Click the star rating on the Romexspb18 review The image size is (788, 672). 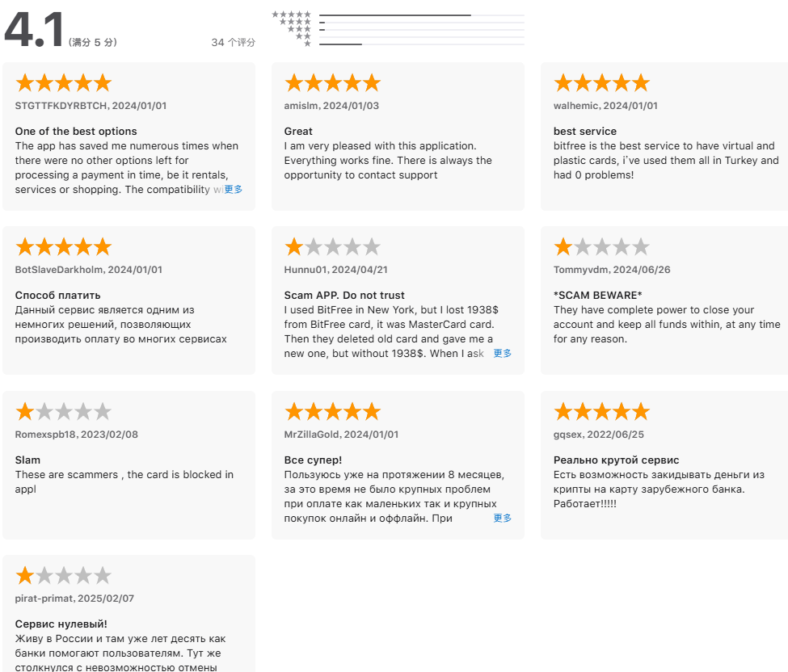63,412
